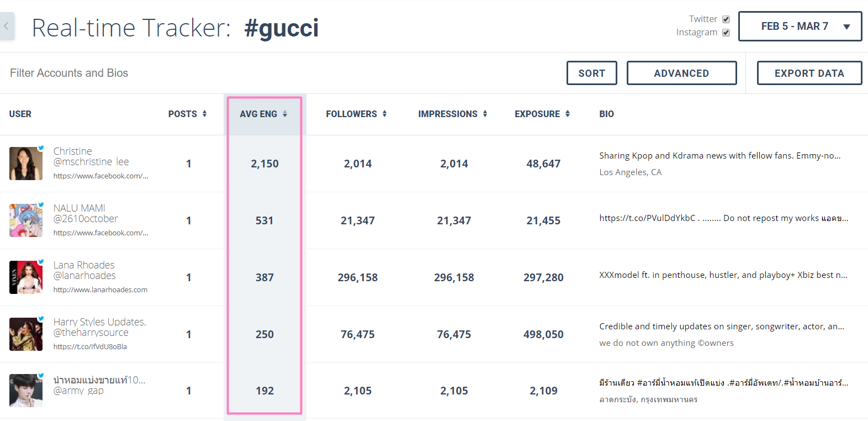Expand the ADVANCED filter options
The width and height of the screenshot is (868, 421).
(x=681, y=73)
